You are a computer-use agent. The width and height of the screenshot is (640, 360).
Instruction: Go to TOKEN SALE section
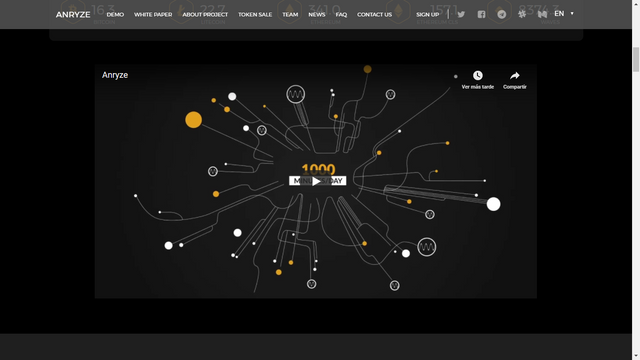click(255, 14)
